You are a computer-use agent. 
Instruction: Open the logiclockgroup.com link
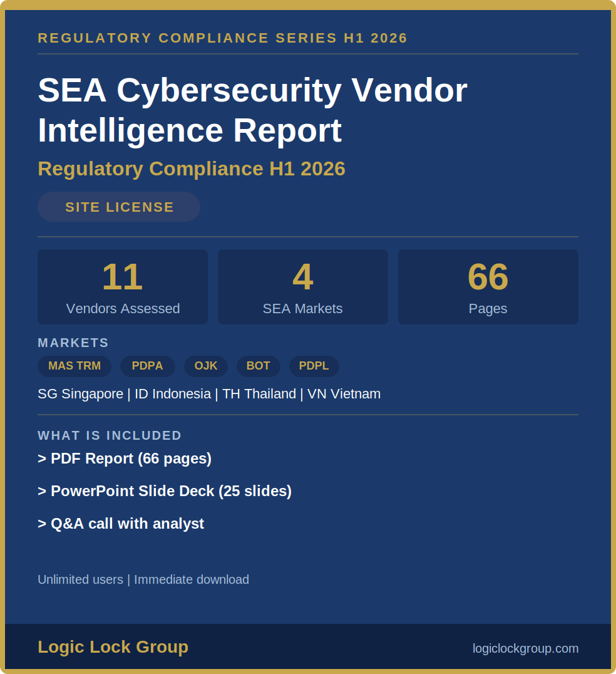click(x=525, y=648)
